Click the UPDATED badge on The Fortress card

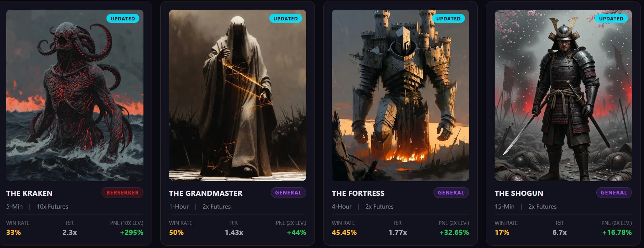pos(448,18)
